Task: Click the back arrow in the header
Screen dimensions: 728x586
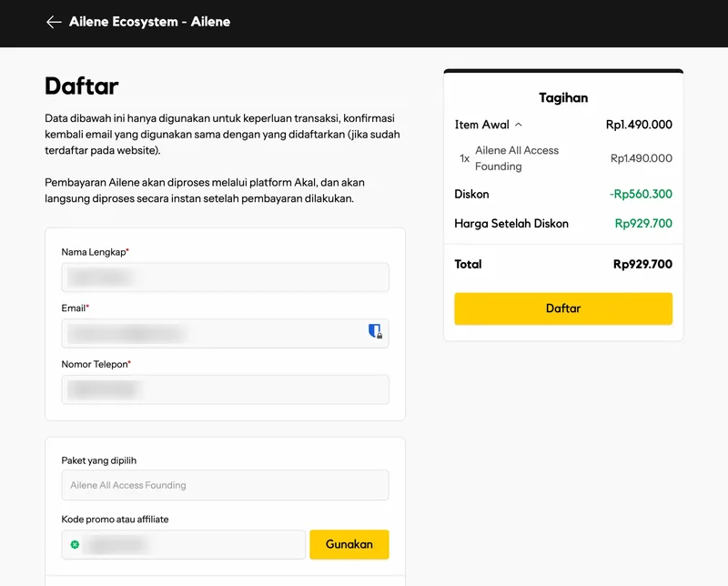Action: click(54, 22)
